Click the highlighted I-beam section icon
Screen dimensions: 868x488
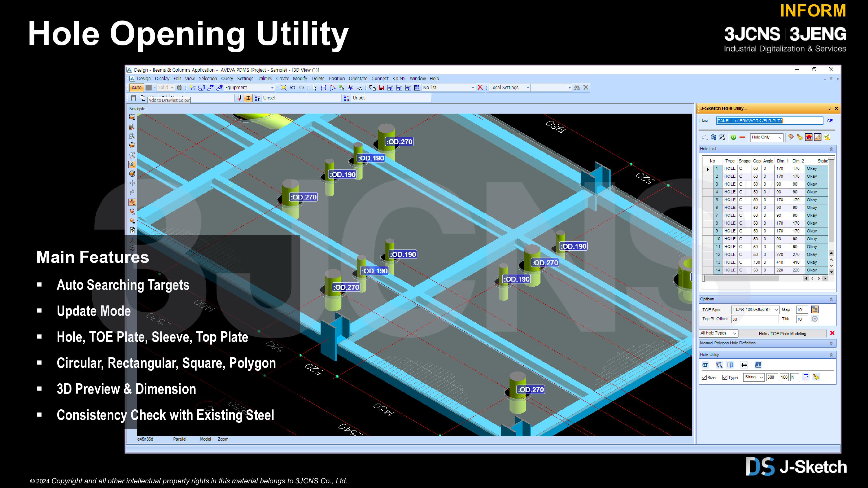(248, 98)
